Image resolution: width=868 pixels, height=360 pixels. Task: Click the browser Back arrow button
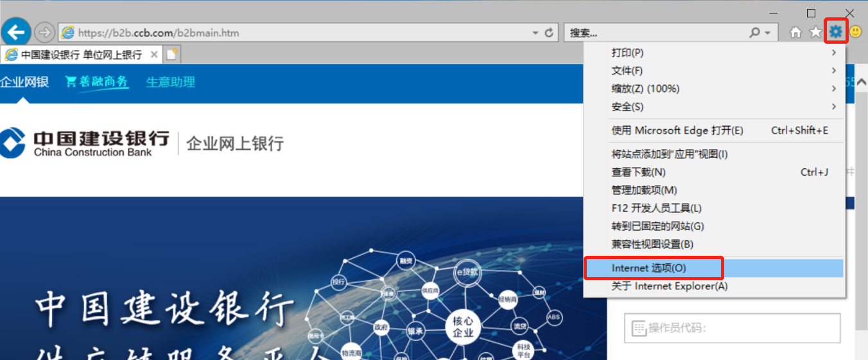click(16, 32)
